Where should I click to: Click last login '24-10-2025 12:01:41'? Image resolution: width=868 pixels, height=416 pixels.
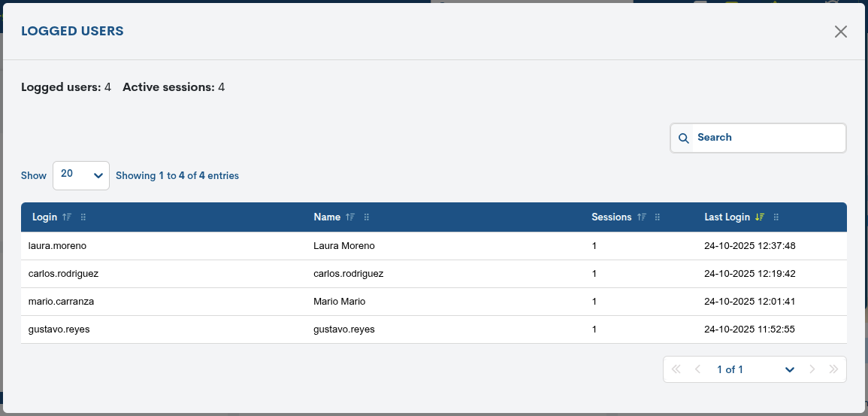[749, 302]
